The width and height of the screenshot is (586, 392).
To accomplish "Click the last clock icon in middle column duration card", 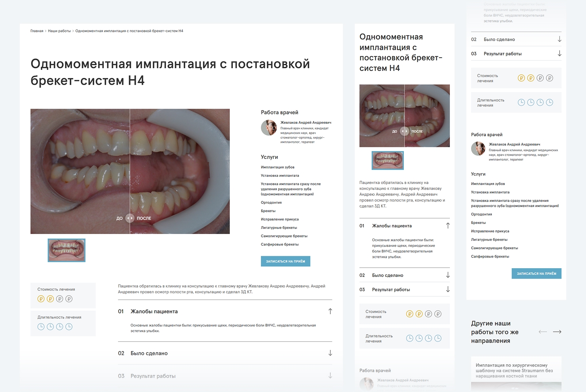I will pyautogui.click(x=438, y=338).
